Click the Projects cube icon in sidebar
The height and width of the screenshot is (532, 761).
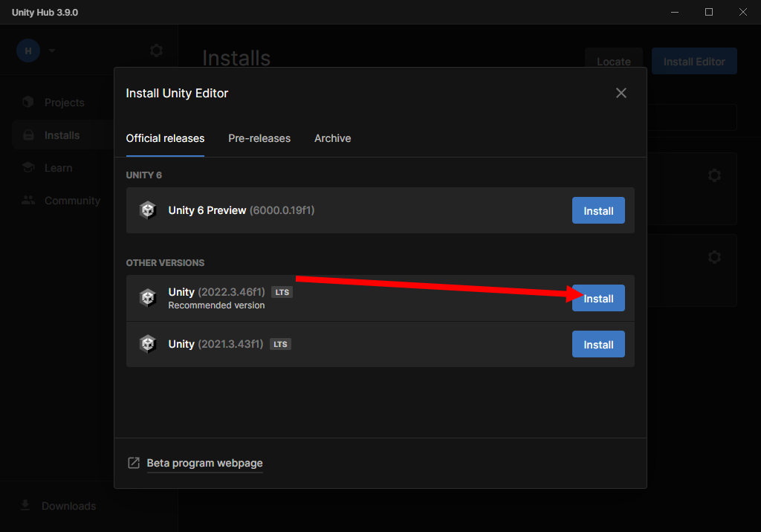tap(28, 102)
